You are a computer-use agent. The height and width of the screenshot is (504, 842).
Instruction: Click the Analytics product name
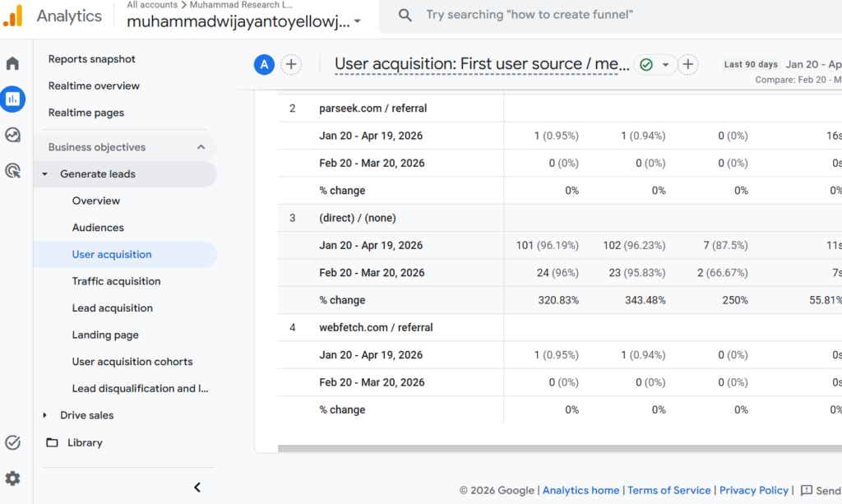69,16
